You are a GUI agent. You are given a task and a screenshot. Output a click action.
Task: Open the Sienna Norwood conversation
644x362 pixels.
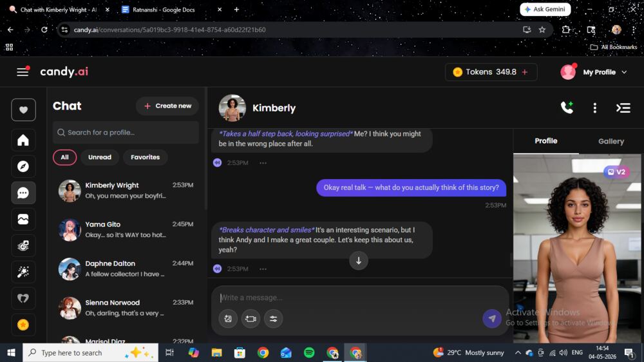tap(126, 308)
